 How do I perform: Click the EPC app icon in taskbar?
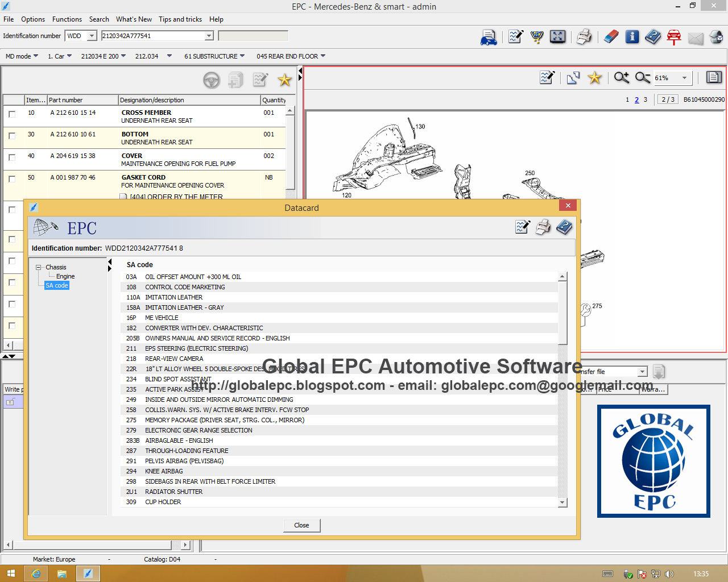click(88, 573)
